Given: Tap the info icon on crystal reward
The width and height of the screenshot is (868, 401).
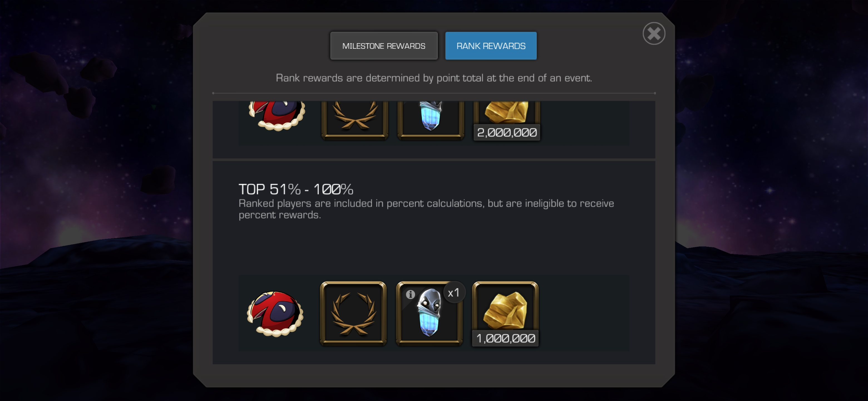Looking at the screenshot, I should coord(410,294).
